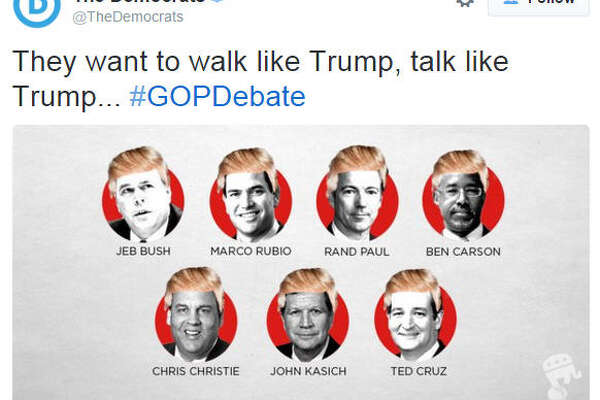Open the @TheDemocrats handle link
The width and height of the screenshot is (600, 400).
[x=128, y=17]
